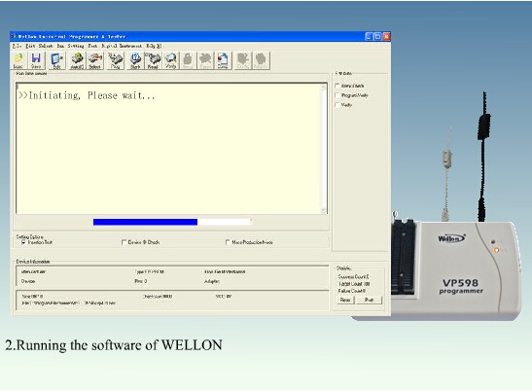Click the Reset button in Statistic
Image resolution: width=532 pixels, height=392 pixels.
point(345,300)
